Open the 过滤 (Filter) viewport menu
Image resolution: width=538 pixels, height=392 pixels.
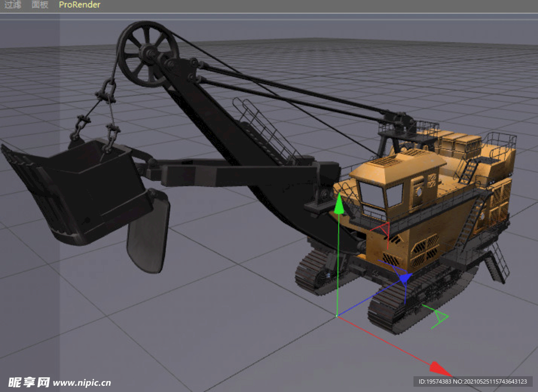pyautogui.click(x=12, y=5)
